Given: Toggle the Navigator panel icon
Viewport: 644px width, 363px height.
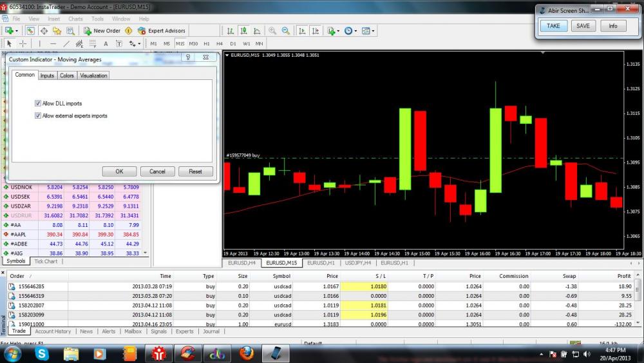Looking at the screenshot, I should click(57, 31).
